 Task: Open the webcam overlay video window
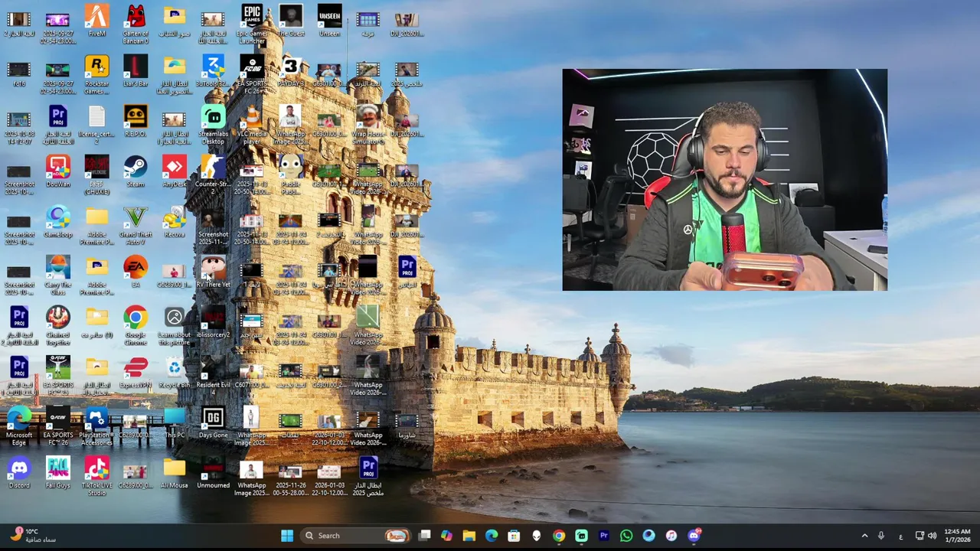point(724,180)
